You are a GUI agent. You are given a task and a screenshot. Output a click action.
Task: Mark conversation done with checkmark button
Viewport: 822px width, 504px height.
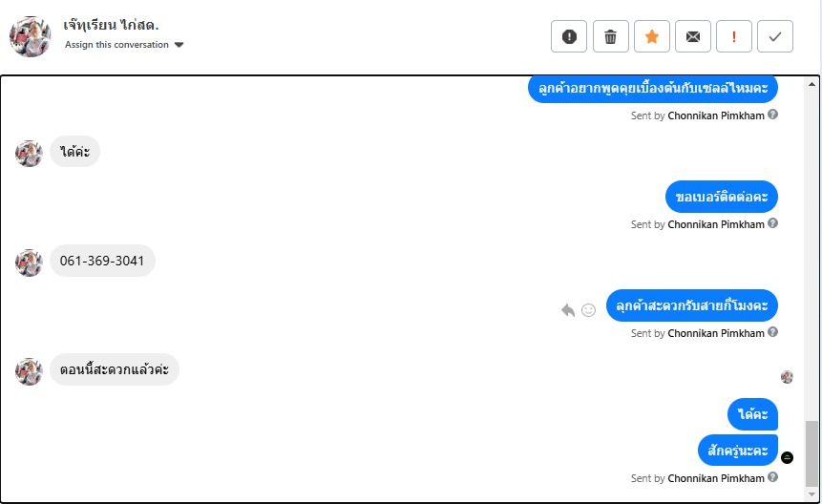point(775,37)
